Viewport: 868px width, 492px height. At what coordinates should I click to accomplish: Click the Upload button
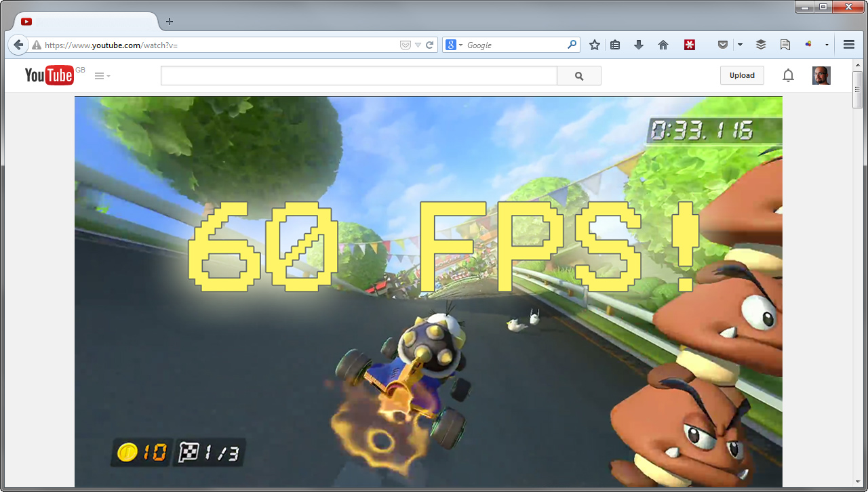pyautogui.click(x=741, y=76)
